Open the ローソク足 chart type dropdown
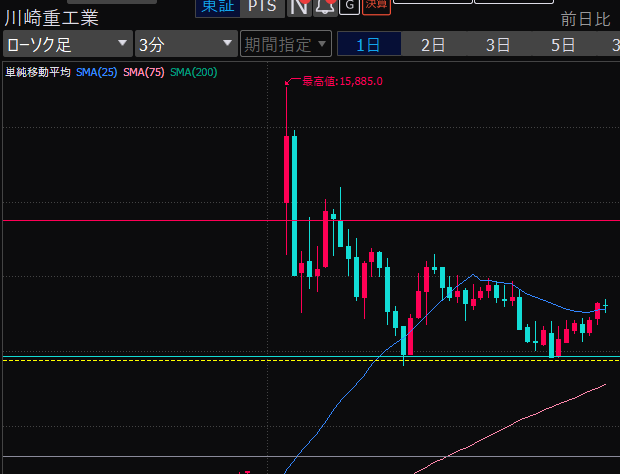The height and width of the screenshot is (474, 620). 67,44
